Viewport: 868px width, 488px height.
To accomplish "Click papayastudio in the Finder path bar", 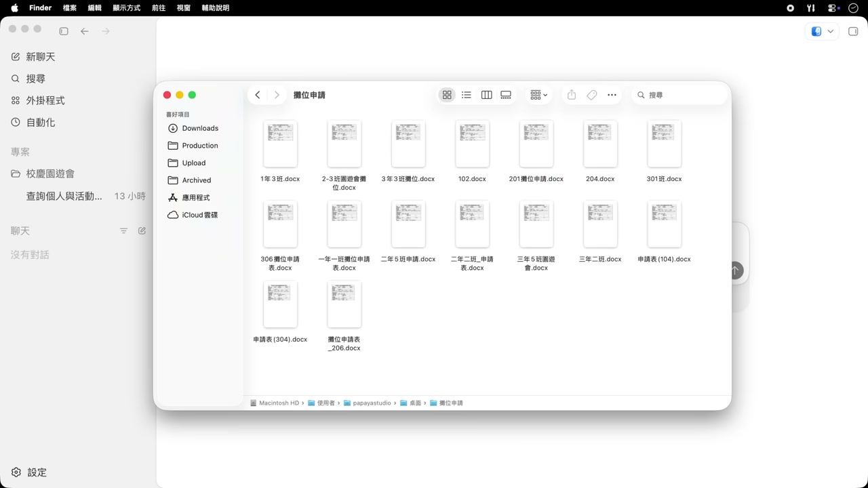I will click(x=367, y=403).
